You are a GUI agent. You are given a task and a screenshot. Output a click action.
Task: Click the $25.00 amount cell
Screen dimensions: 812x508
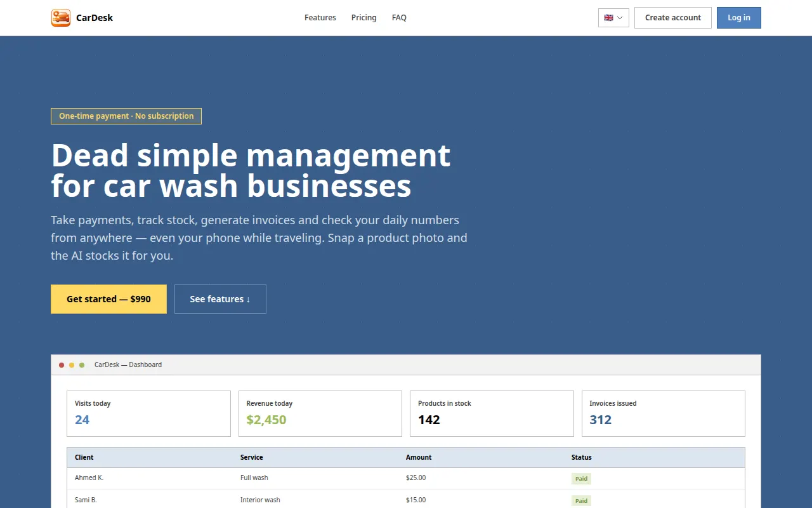pos(416,478)
